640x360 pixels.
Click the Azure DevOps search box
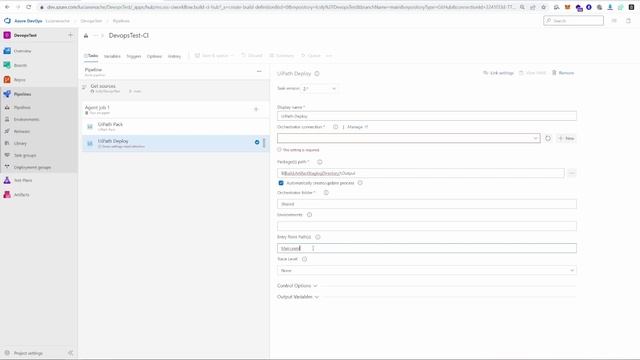click(573, 20)
